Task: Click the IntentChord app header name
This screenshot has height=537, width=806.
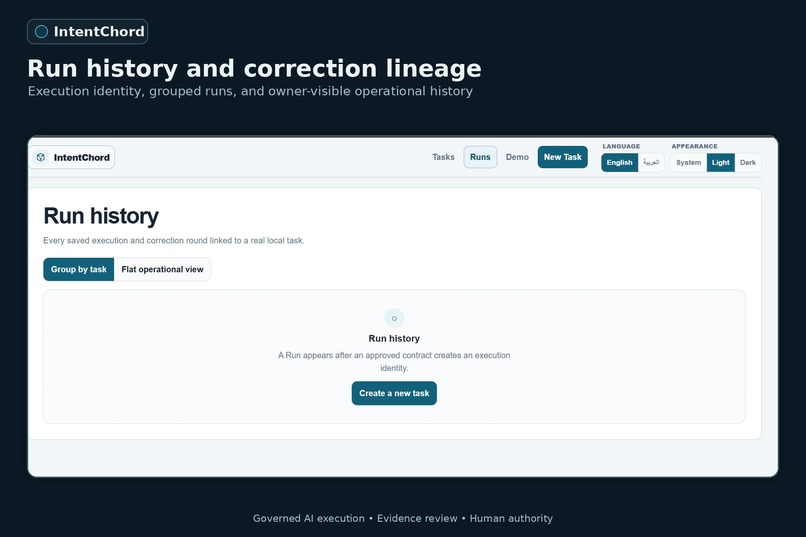Action: [x=82, y=158]
